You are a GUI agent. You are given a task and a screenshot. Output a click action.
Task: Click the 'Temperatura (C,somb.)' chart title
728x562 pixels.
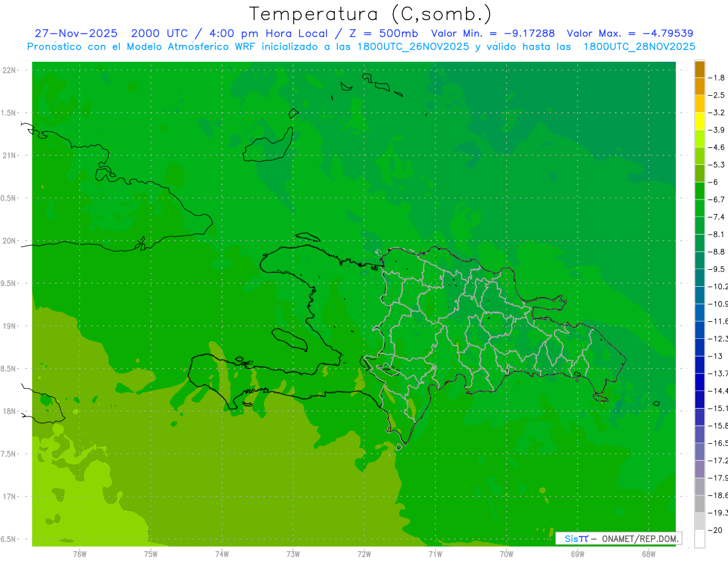(x=370, y=13)
